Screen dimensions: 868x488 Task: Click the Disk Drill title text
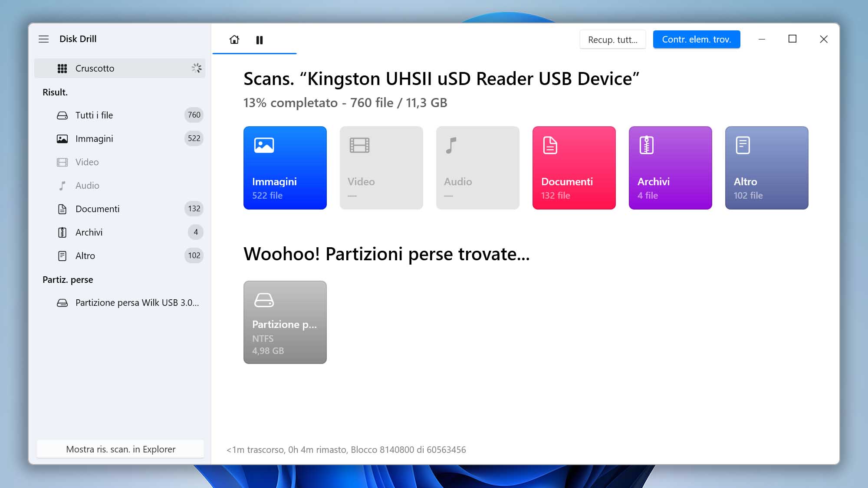[x=78, y=39]
